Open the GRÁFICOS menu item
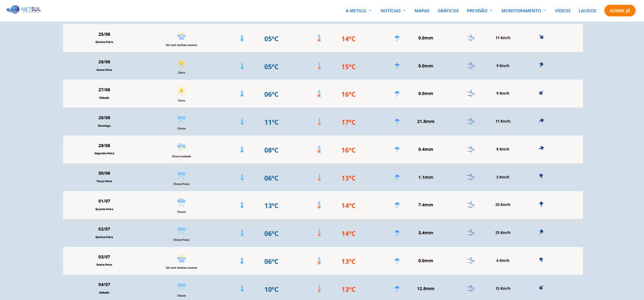Viewport: 644px width, 300px height. [x=448, y=11]
